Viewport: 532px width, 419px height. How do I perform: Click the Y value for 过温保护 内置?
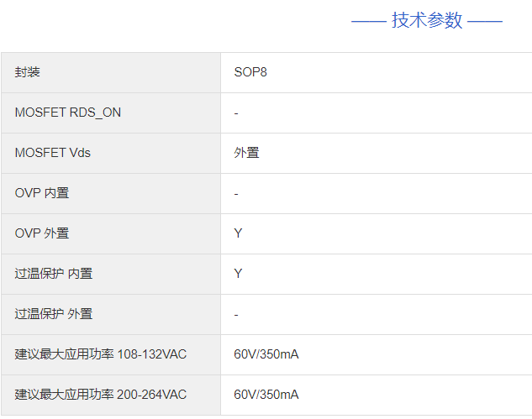coord(238,274)
